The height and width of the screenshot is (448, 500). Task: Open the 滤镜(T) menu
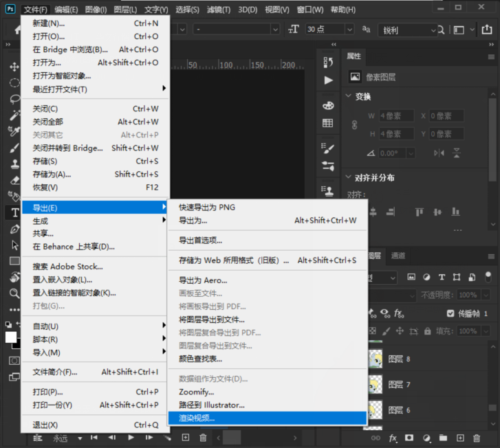pyautogui.click(x=219, y=10)
